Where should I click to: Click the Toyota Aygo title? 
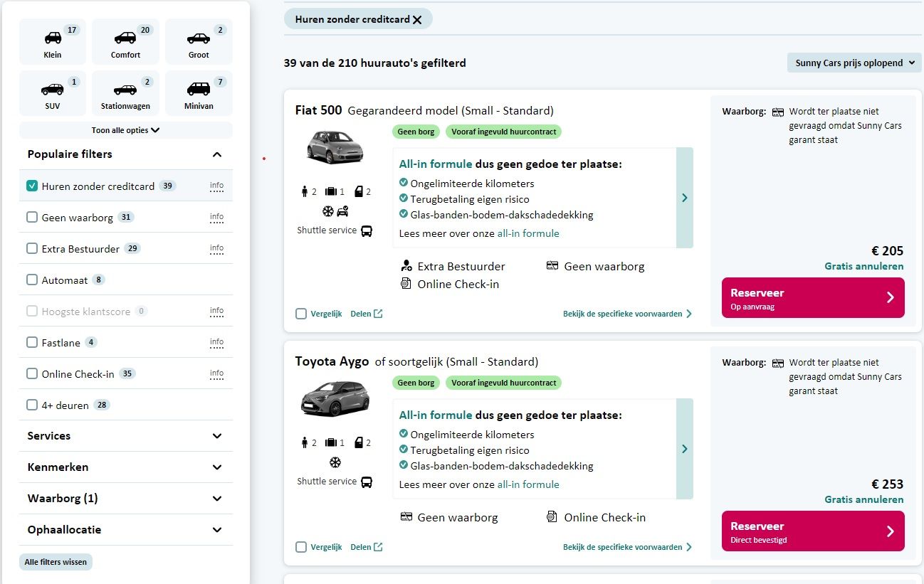tap(332, 361)
